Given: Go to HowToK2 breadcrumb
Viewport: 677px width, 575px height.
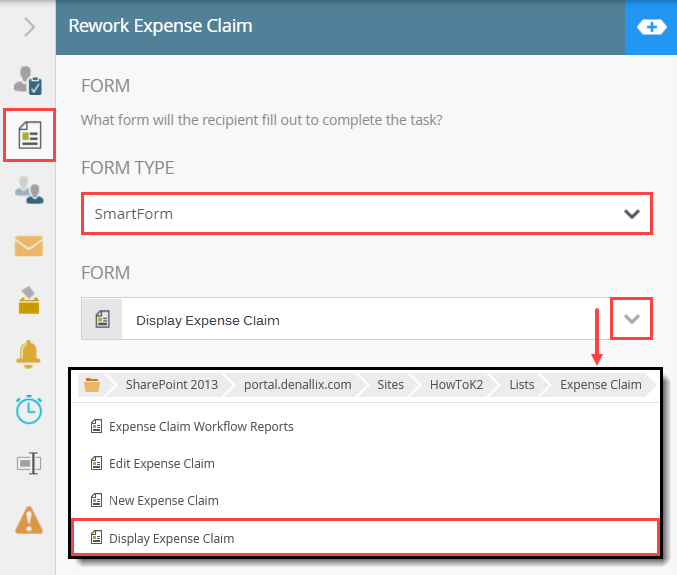Looking at the screenshot, I should coord(456,384).
